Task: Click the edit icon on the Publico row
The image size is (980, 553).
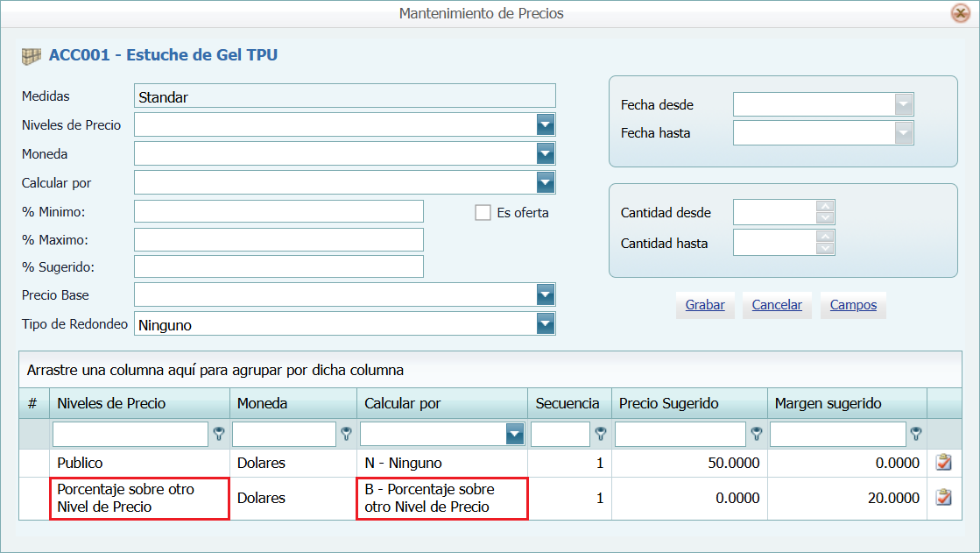Action: tap(943, 462)
